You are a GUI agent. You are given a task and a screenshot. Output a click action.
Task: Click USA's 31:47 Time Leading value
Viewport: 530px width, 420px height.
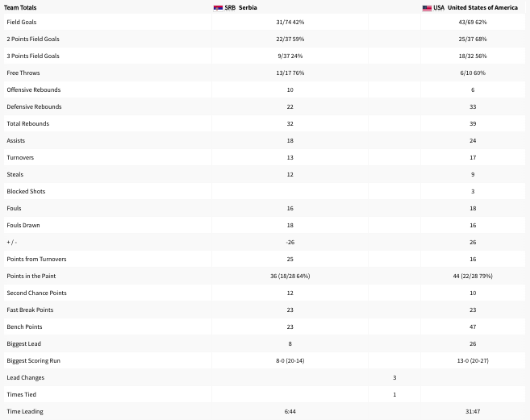tap(473, 411)
